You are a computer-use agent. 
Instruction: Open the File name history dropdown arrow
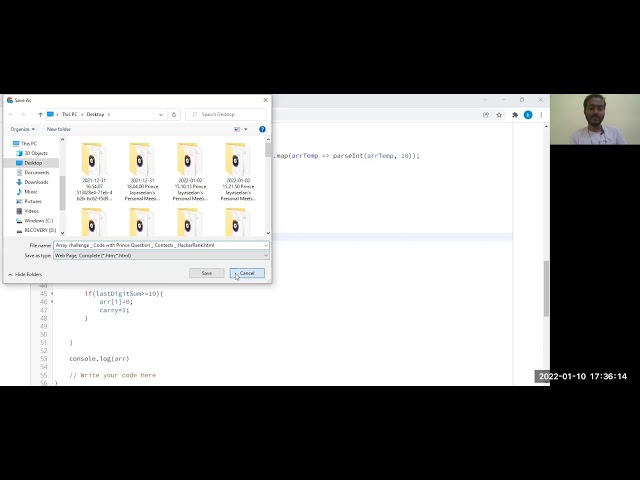(266, 245)
